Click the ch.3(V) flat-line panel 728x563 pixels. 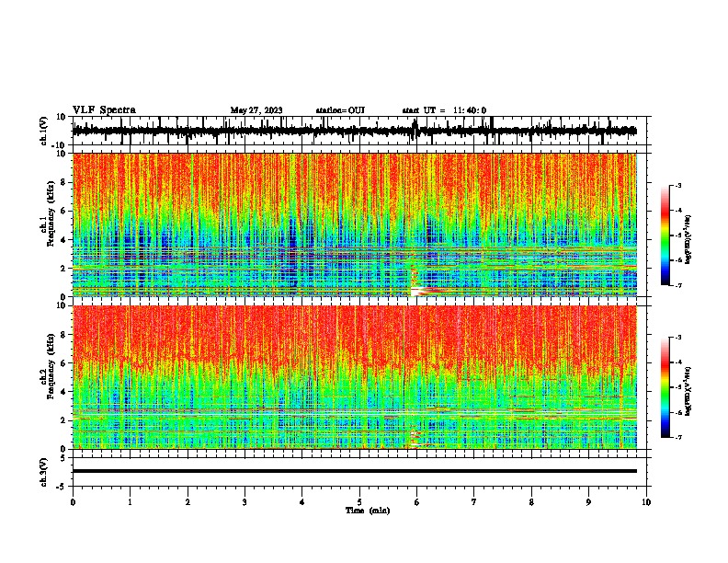358,472
